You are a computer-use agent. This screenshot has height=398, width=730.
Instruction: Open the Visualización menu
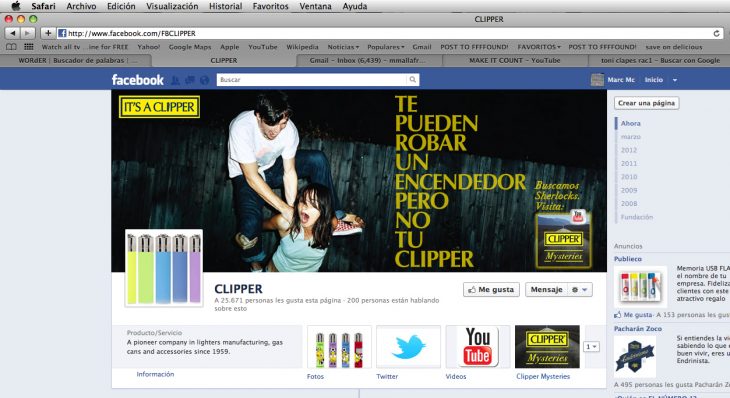(172, 6)
